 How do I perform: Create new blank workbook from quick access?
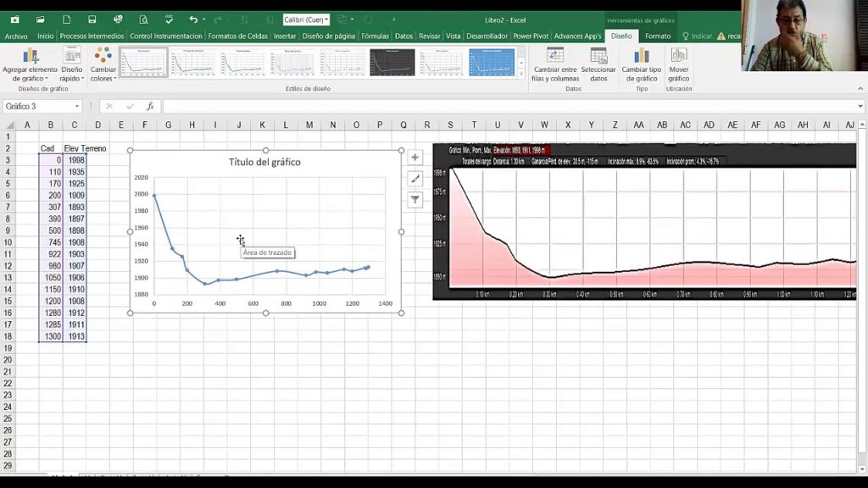tap(66, 19)
